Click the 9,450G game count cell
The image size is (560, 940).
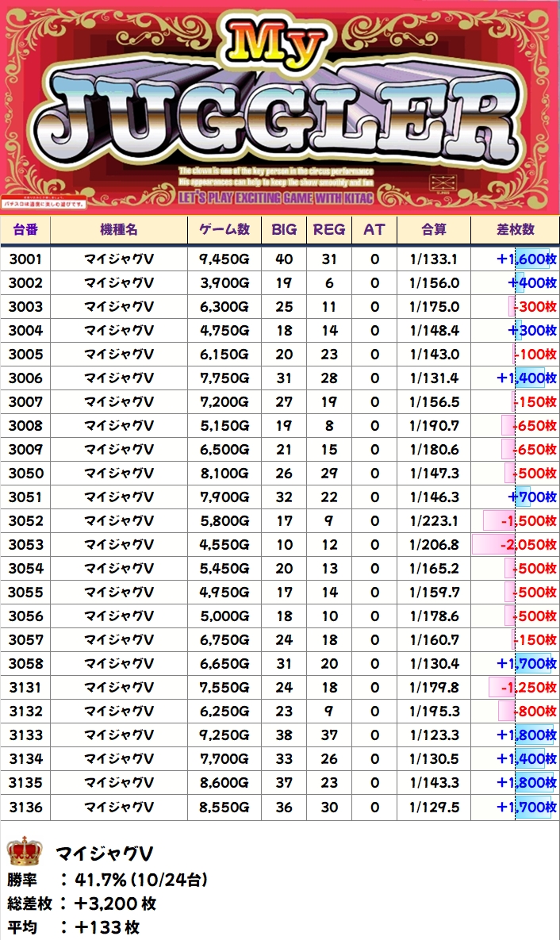pyautogui.click(x=224, y=259)
